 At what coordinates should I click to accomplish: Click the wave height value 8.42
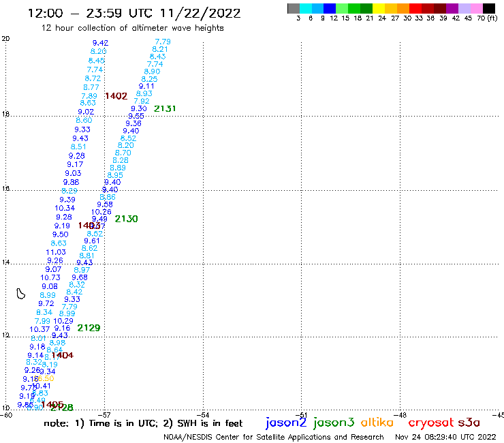tap(74, 292)
